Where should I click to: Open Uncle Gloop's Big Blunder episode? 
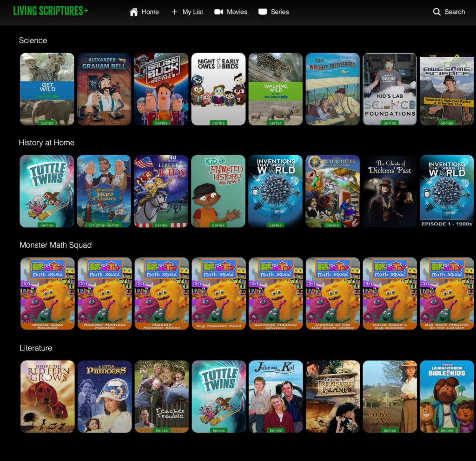coord(390,294)
